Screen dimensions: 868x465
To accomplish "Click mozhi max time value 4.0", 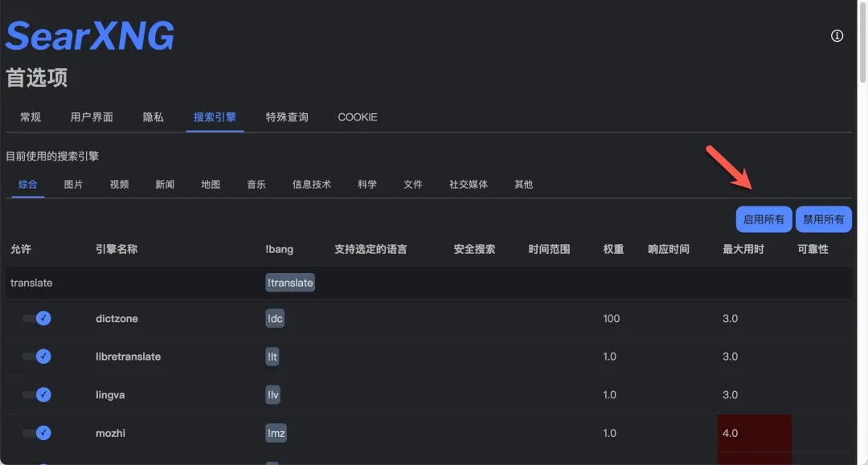I will (x=730, y=433).
